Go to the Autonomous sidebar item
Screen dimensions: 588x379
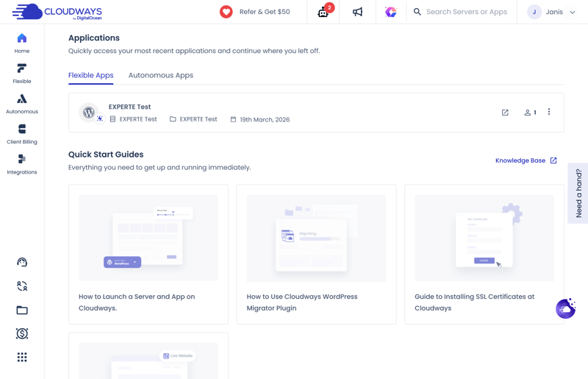coord(22,104)
